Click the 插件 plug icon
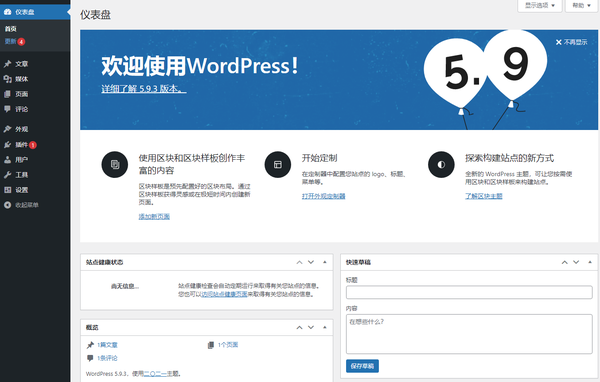This screenshot has width=600, height=382. pos(7,144)
